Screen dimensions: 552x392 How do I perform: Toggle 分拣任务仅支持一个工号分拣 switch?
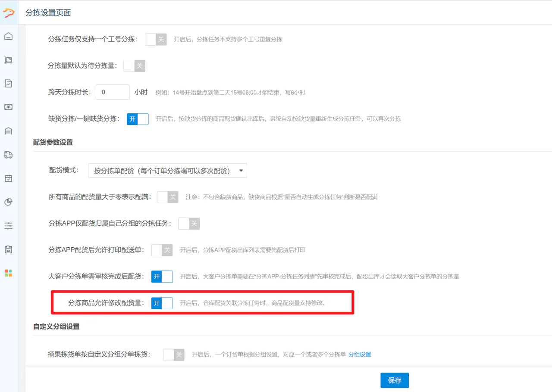point(156,40)
